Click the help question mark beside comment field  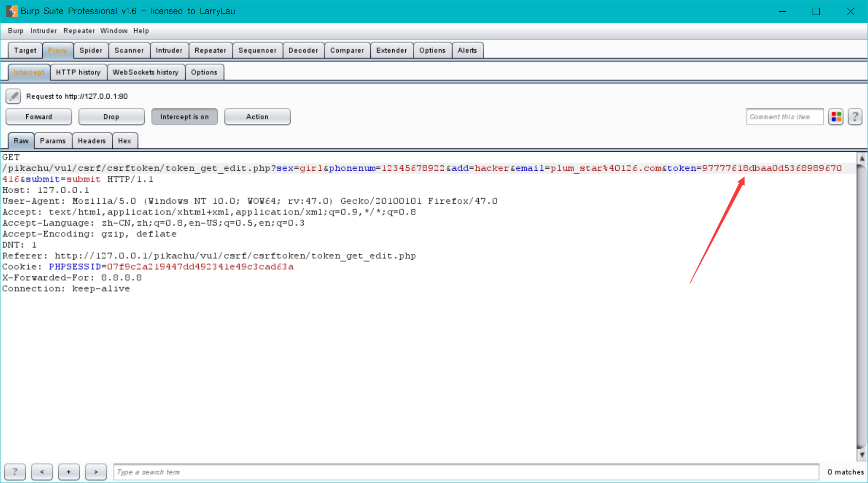point(855,117)
